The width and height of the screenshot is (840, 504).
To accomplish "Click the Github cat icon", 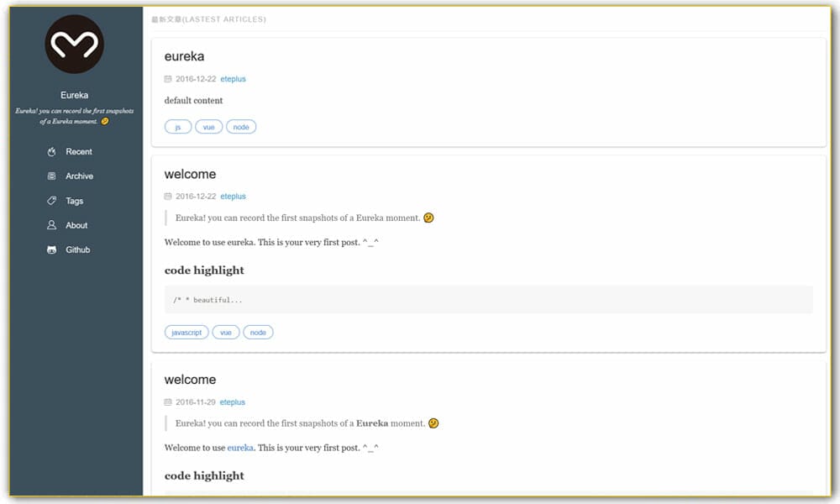I will 51,250.
